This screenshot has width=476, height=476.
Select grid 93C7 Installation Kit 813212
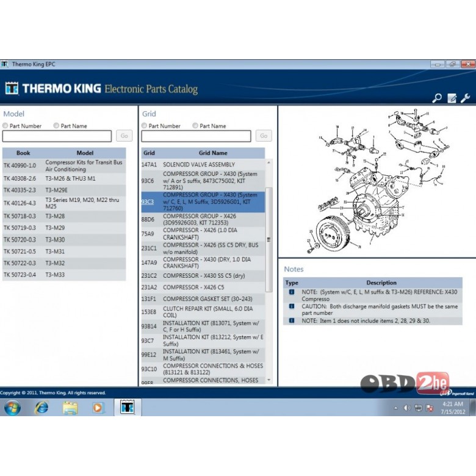click(203, 341)
